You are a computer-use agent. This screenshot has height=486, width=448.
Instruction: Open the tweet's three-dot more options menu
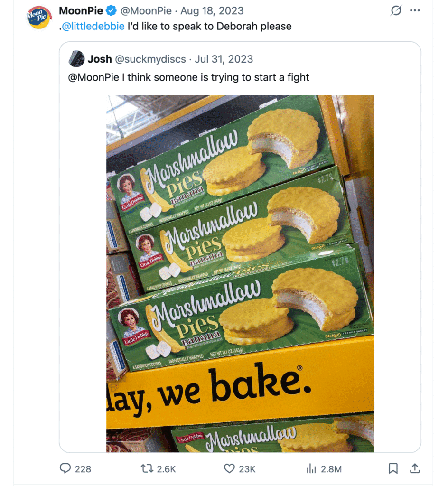coord(415,10)
